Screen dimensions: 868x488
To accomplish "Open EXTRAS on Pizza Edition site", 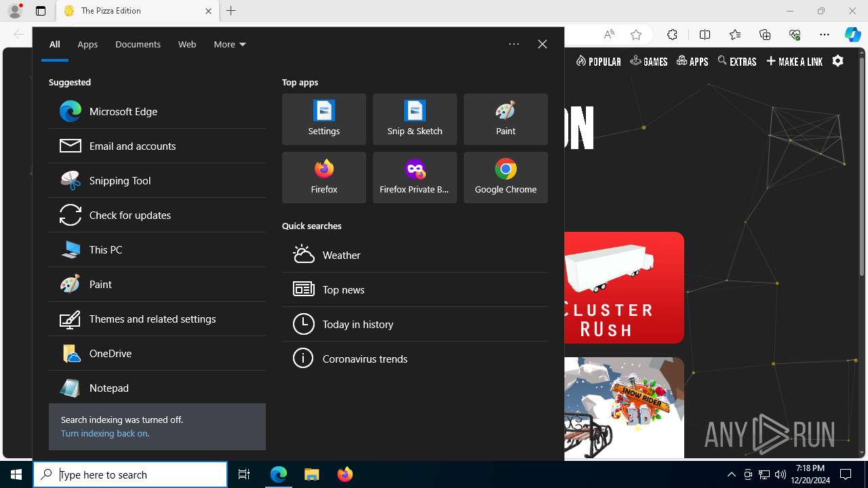I will (x=737, y=62).
